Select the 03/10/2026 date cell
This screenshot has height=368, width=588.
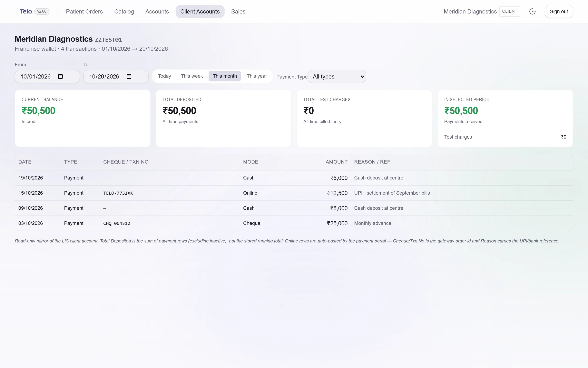coord(31,223)
